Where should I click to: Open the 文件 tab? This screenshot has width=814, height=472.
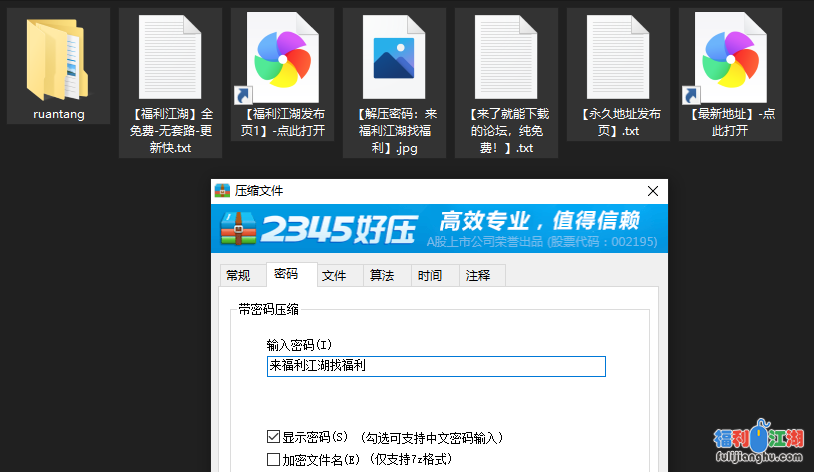click(334, 276)
